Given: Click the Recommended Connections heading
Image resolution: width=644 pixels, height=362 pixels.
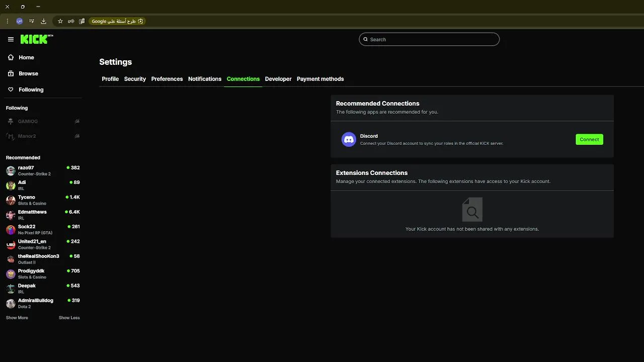Looking at the screenshot, I should click(377, 104).
